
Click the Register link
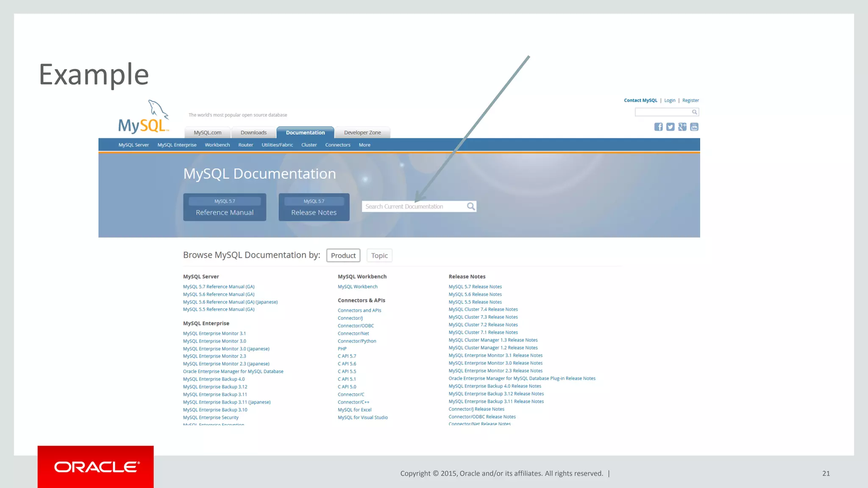[x=690, y=100]
